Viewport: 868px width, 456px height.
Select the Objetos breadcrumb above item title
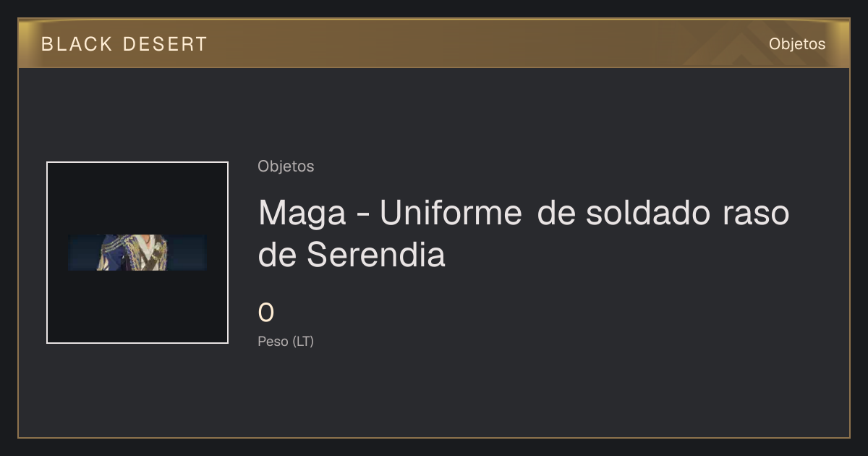point(286,166)
